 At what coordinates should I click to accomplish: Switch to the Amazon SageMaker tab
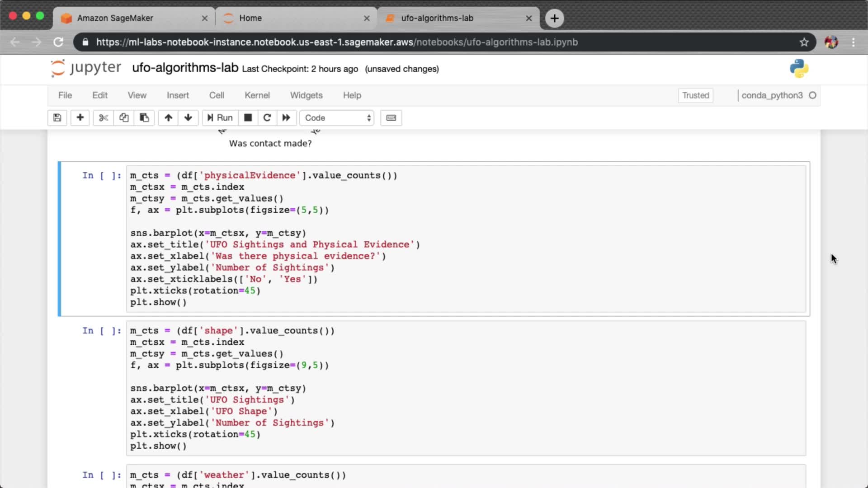click(x=115, y=18)
